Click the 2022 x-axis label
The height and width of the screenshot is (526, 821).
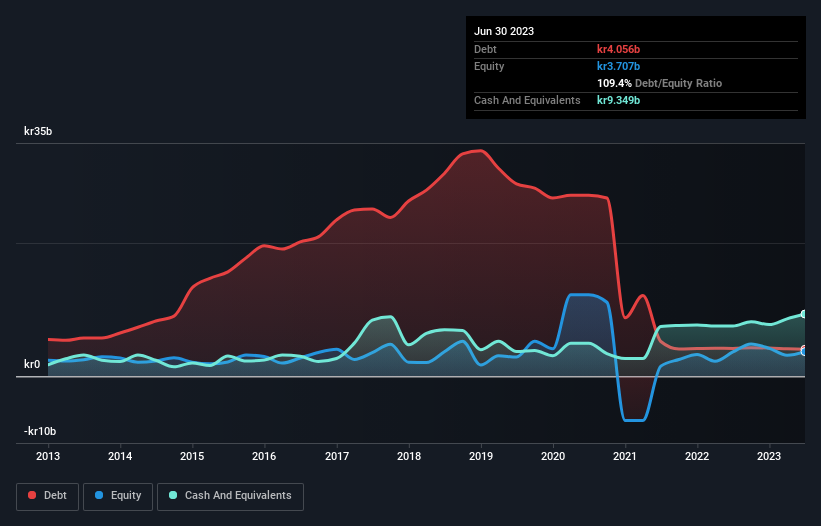697,456
